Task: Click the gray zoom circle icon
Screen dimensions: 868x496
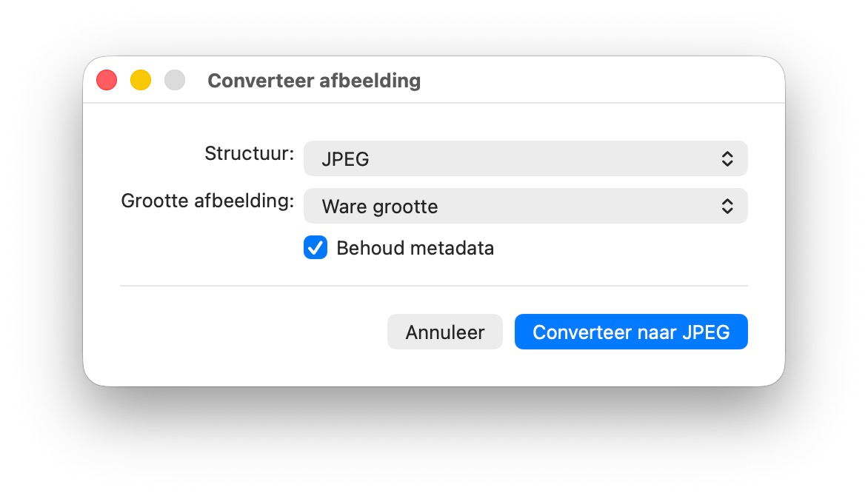Action: [x=175, y=79]
